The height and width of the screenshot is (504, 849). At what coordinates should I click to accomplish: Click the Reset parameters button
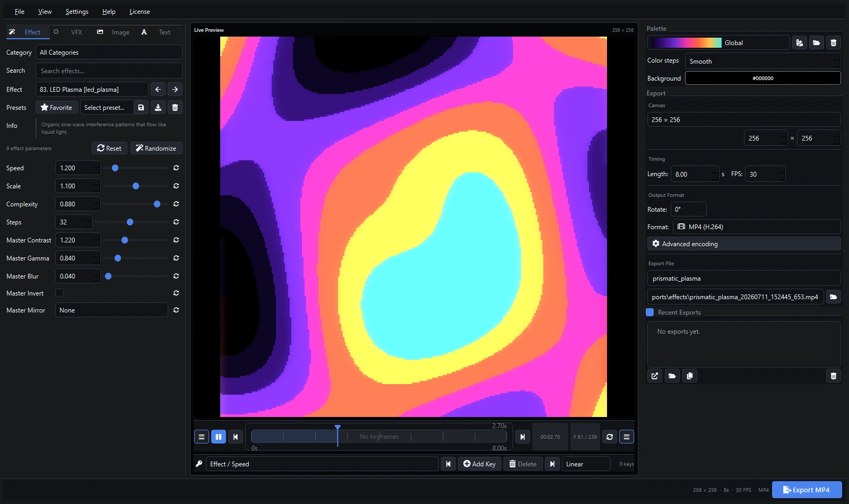(x=109, y=148)
